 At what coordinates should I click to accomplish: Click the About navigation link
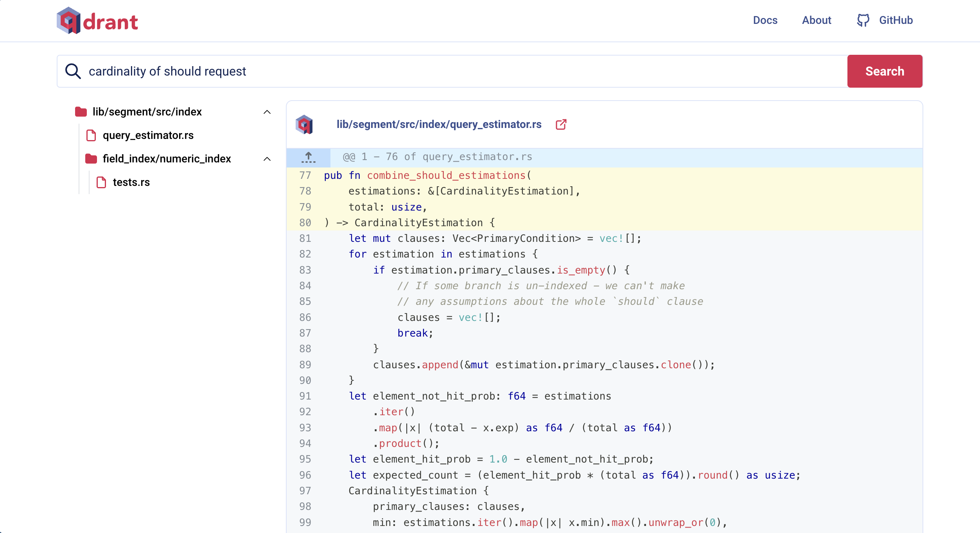[818, 20]
